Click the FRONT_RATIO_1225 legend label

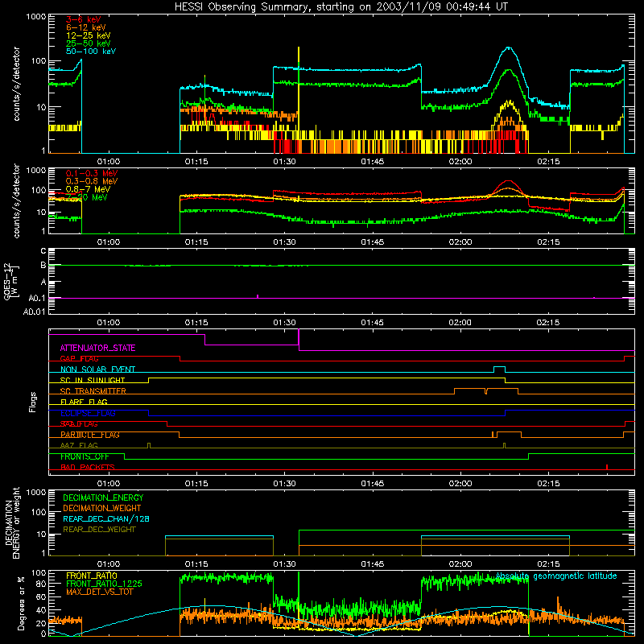coord(104,584)
